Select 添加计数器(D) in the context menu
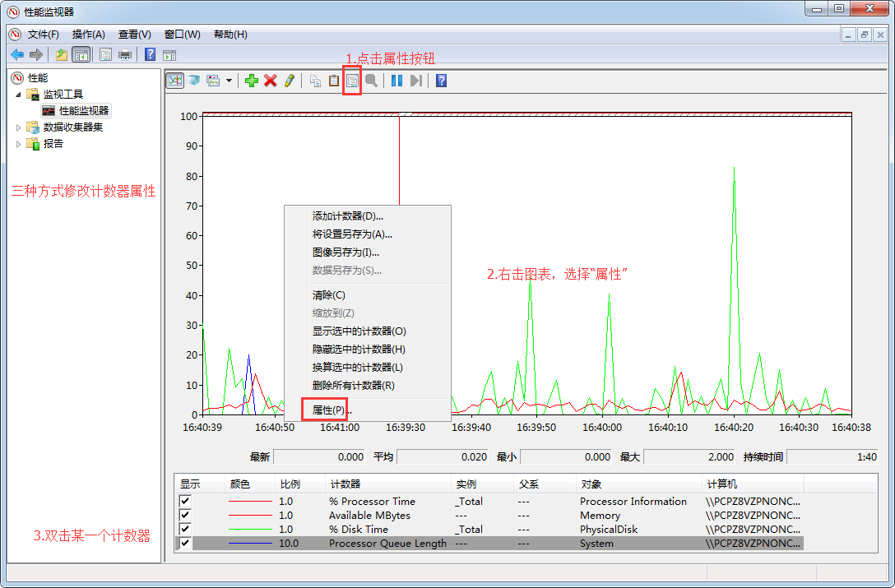895x588 pixels. 347,216
